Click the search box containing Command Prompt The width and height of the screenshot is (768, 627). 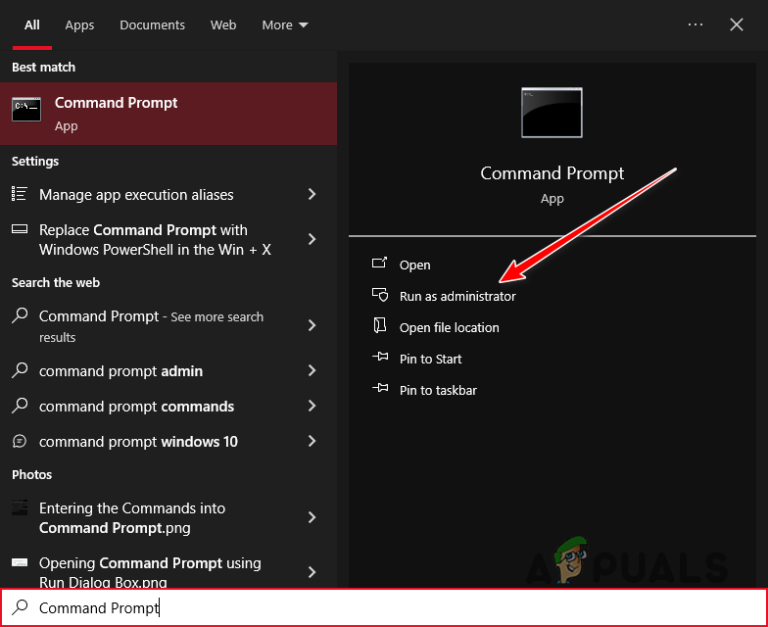tap(384, 607)
